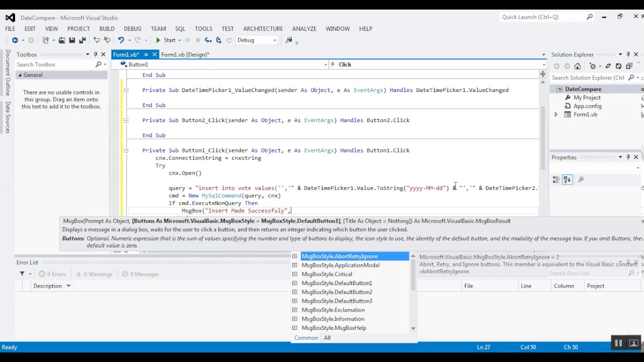The width and height of the screenshot is (644, 362).
Task: Toggle auto-hide pin on Properties panel
Action: click(628, 157)
